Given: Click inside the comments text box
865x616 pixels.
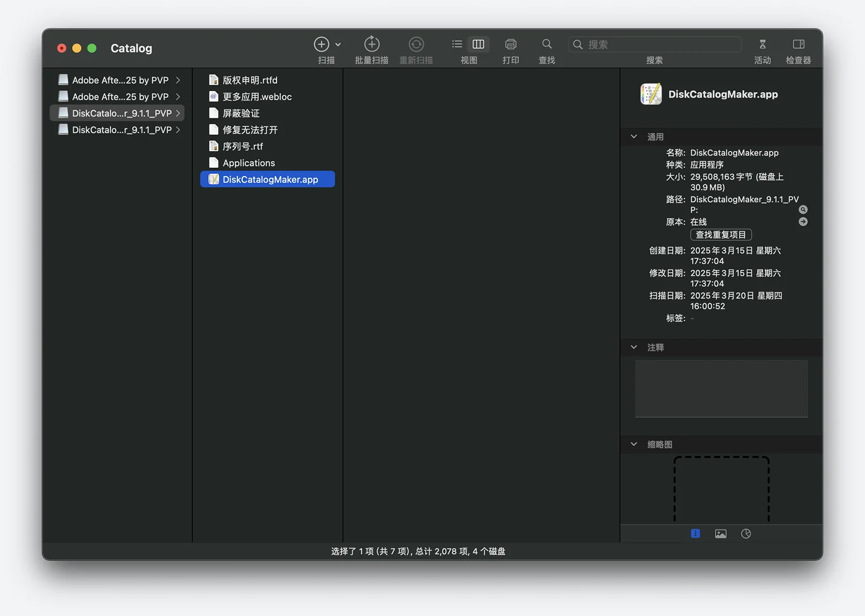Looking at the screenshot, I should 721,389.
